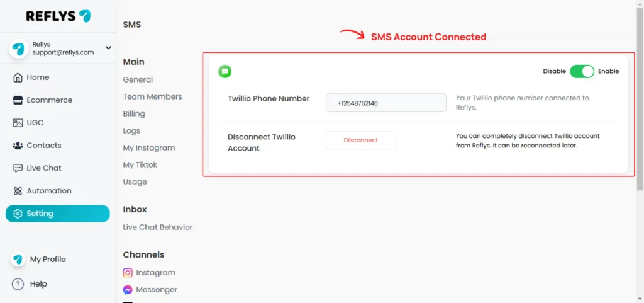This screenshot has width=644, height=303.
Task: Click the SMS page heading
Action: tap(132, 25)
